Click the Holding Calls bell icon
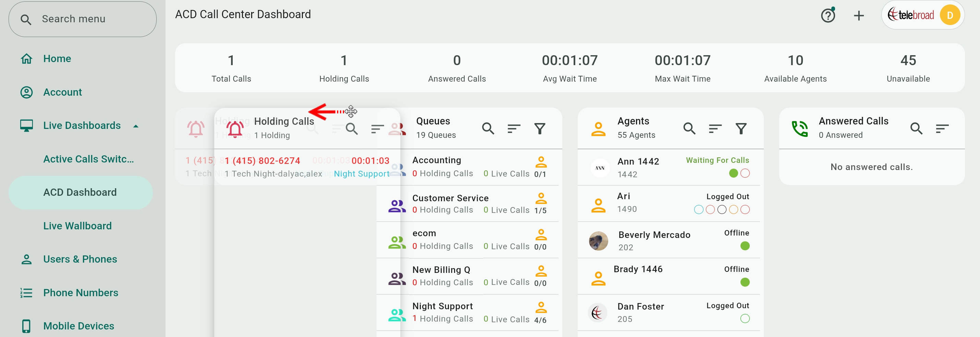The width and height of the screenshot is (980, 337). coord(235,129)
